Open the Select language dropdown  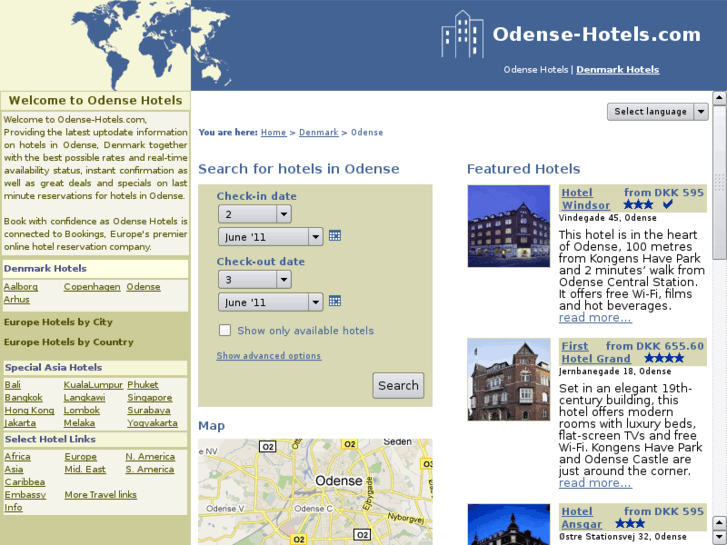point(657,111)
